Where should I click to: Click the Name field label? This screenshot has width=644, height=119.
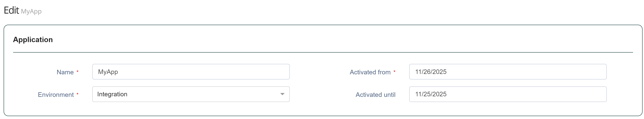pyautogui.click(x=65, y=72)
